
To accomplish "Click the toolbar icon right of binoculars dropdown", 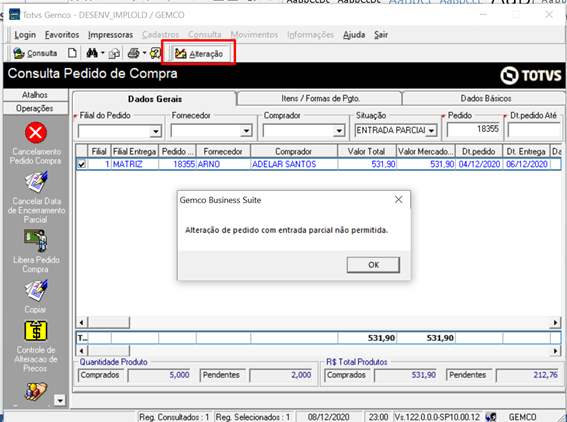I will (114, 54).
